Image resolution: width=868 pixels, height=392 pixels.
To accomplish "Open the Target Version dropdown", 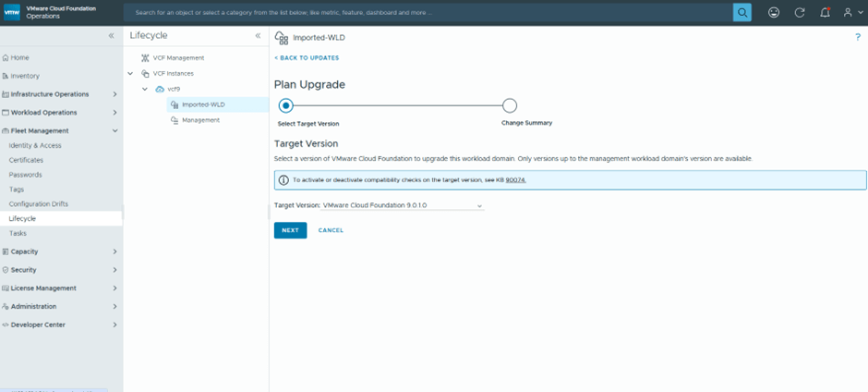I will tap(402, 205).
